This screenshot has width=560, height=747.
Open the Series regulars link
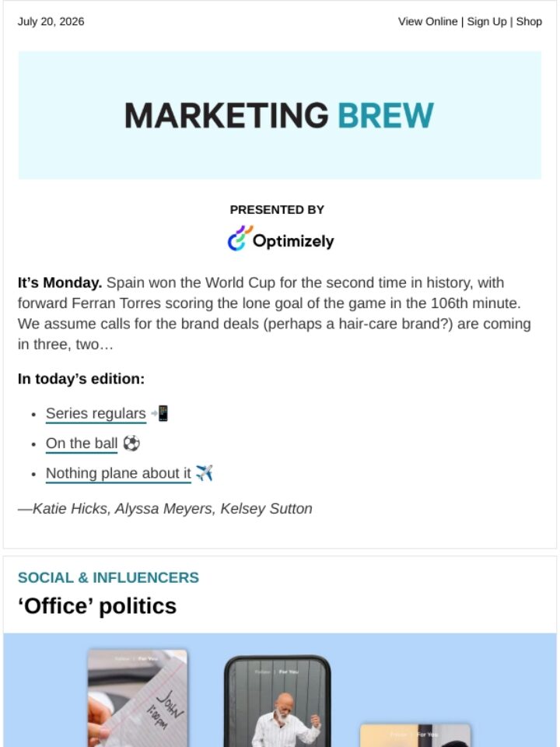(x=96, y=413)
